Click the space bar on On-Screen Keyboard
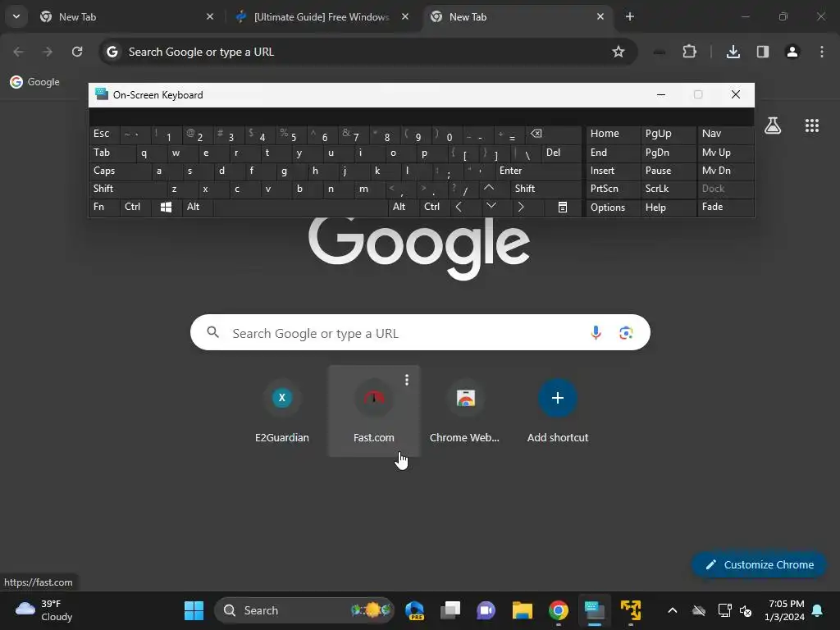The height and width of the screenshot is (630, 840). pos(300,208)
